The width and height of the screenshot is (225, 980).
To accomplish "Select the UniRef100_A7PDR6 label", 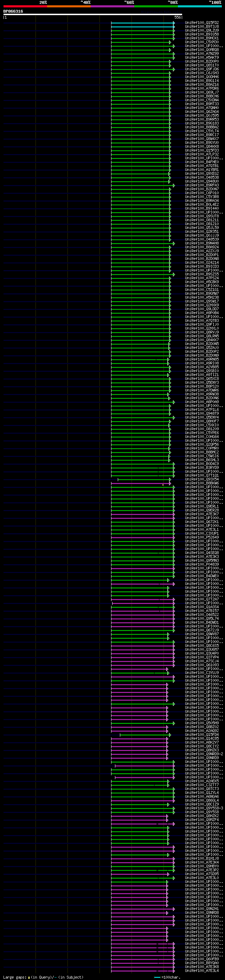I will [x=202, y=89].
